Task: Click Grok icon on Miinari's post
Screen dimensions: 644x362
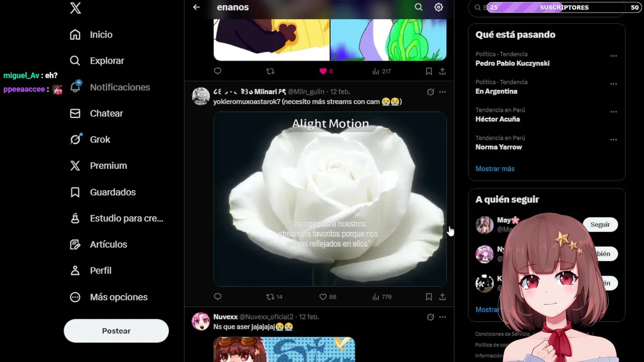Action: [x=430, y=92]
